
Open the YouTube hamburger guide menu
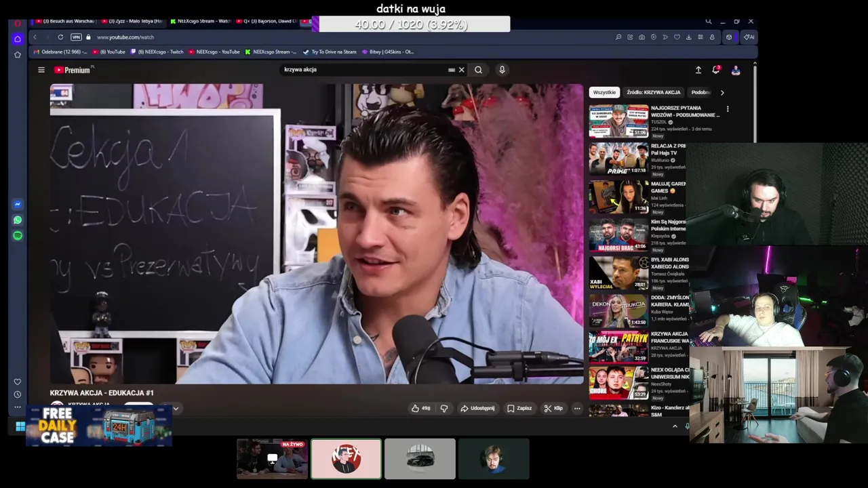click(x=41, y=70)
